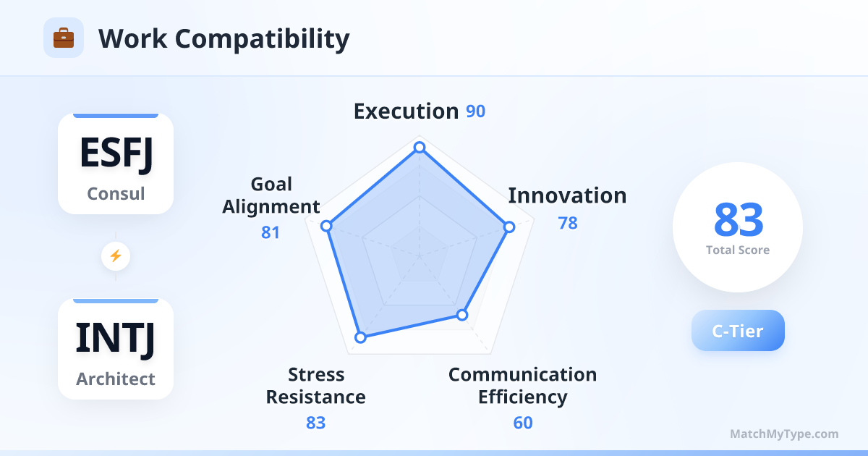The height and width of the screenshot is (456, 868).
Task: Open the INTJ Architect type card
Action: (x=116, y=349)
